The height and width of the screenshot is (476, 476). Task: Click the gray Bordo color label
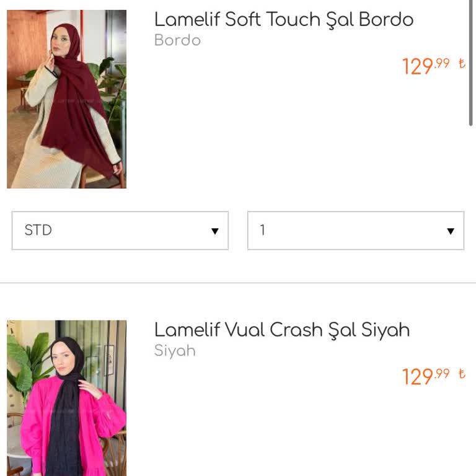177,40
